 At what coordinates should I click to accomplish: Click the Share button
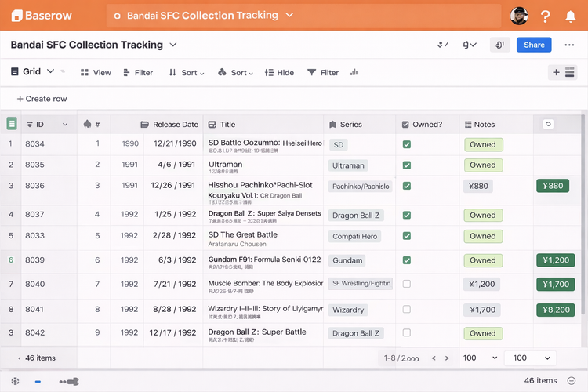pyautogui.click(x=534, y=45)
